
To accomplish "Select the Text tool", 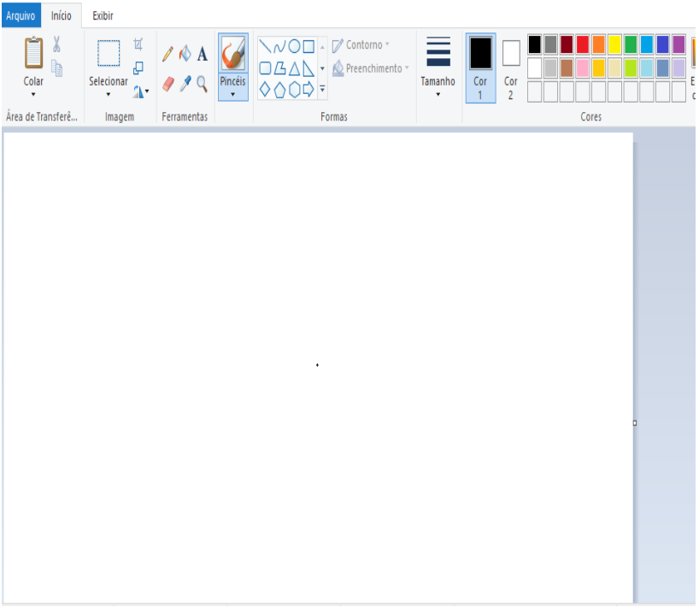I will tap(202, 54).
